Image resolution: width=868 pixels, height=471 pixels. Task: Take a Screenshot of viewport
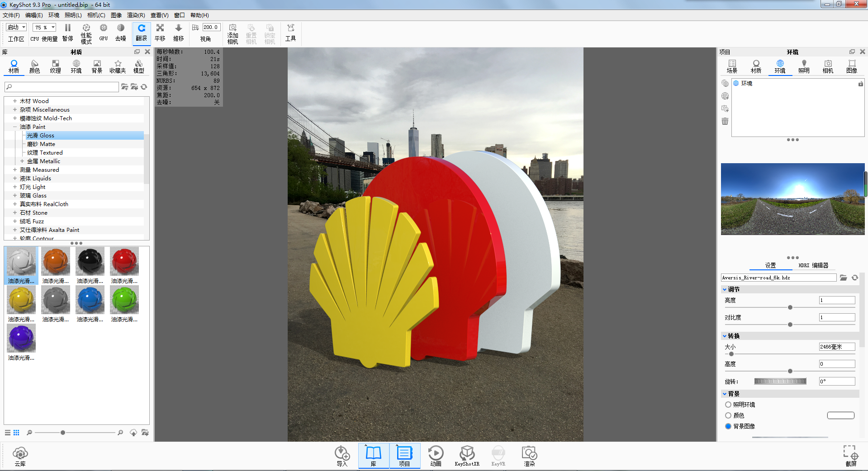coord(851,456)
